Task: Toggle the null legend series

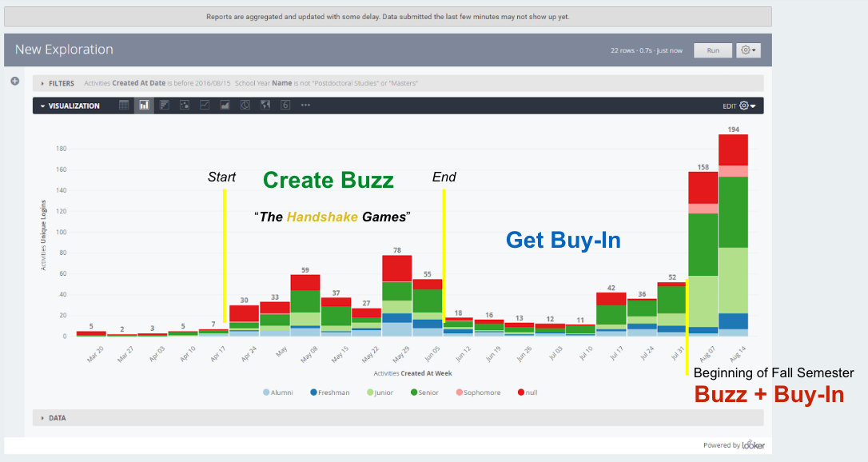Action: point(528,392)
